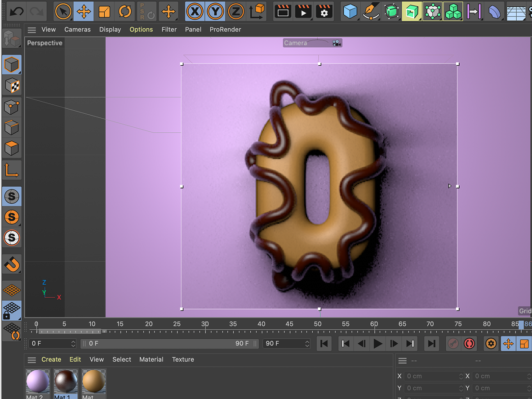The height and width of the screenshot is (399, 532).
Task: Click the Undo arrow icon
Action: 16,11
